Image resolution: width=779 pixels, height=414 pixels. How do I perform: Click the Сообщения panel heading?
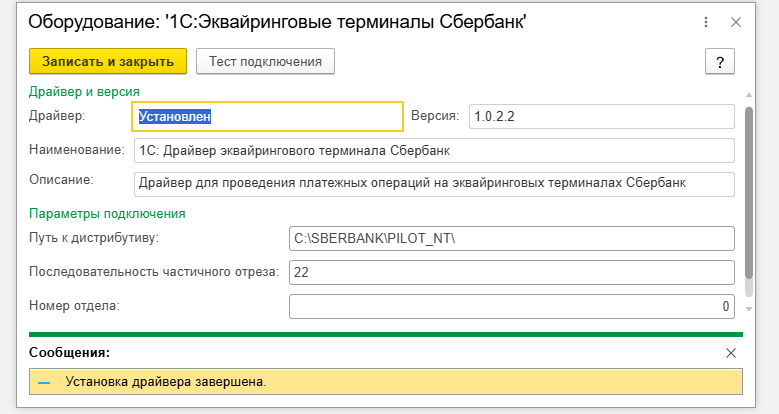69,353
